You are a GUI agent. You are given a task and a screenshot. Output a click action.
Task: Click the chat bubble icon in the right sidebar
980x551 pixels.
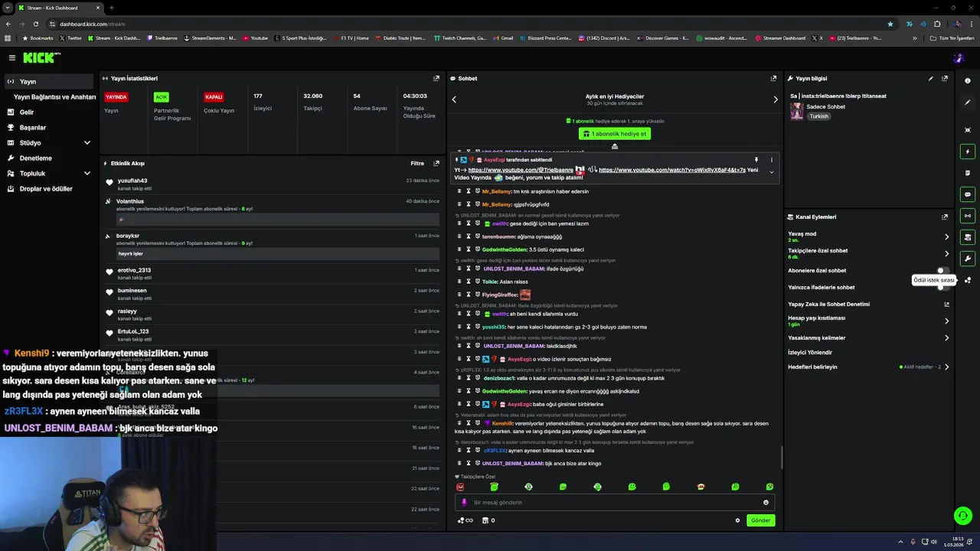[x=968, y=194]
